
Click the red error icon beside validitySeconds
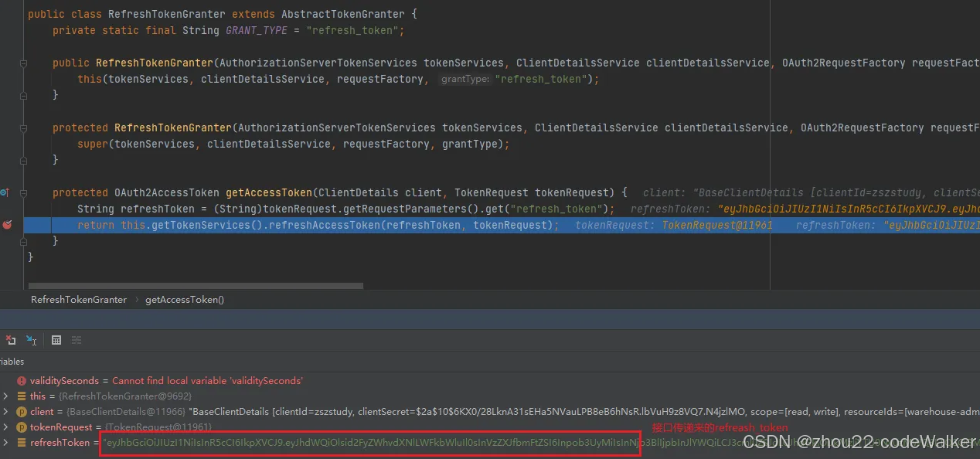[x=22, y=381]
